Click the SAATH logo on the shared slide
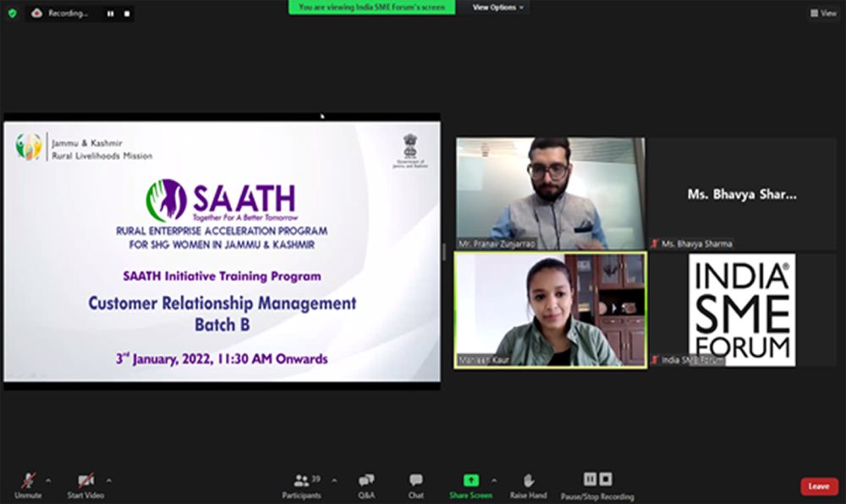Image resolution: width=846 pixels, height=504 pixels. coord(222,200)
